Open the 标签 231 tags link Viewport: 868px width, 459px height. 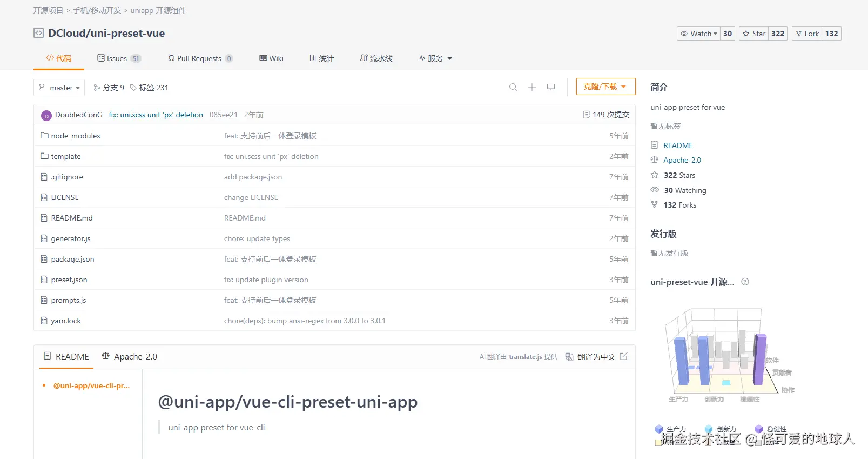tap(149, 88)
